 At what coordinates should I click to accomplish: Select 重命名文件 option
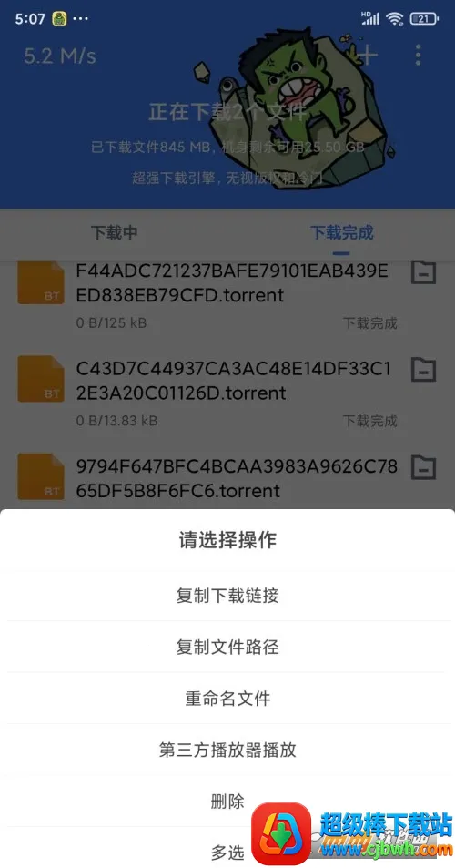pyautogui.click(x=227, y=698)
